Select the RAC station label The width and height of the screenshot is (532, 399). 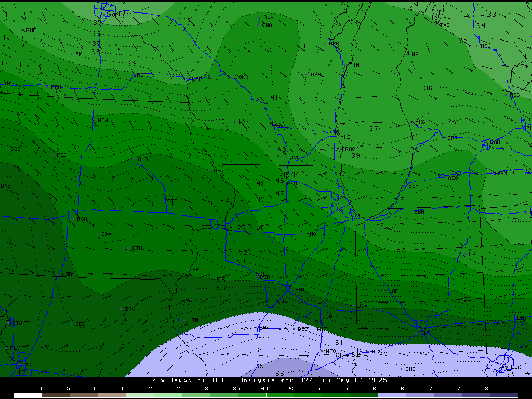point(350,149)
